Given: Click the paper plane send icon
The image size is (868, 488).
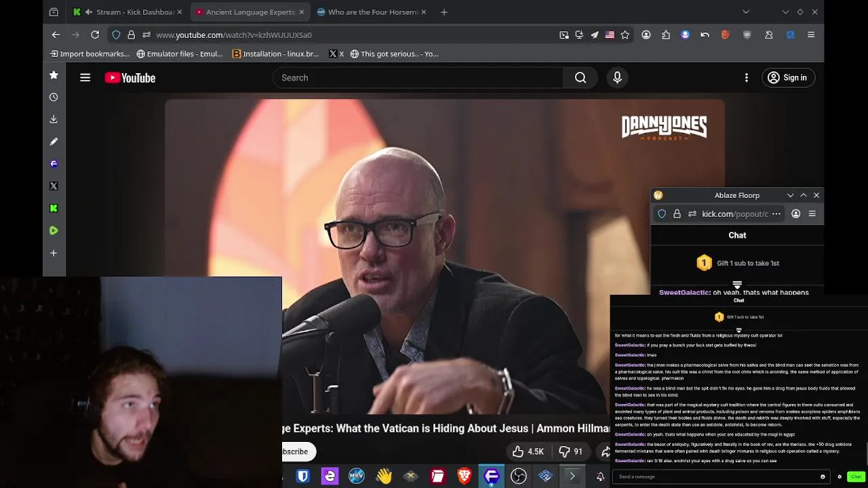Looking at the screenshot, I should [594, 35].
